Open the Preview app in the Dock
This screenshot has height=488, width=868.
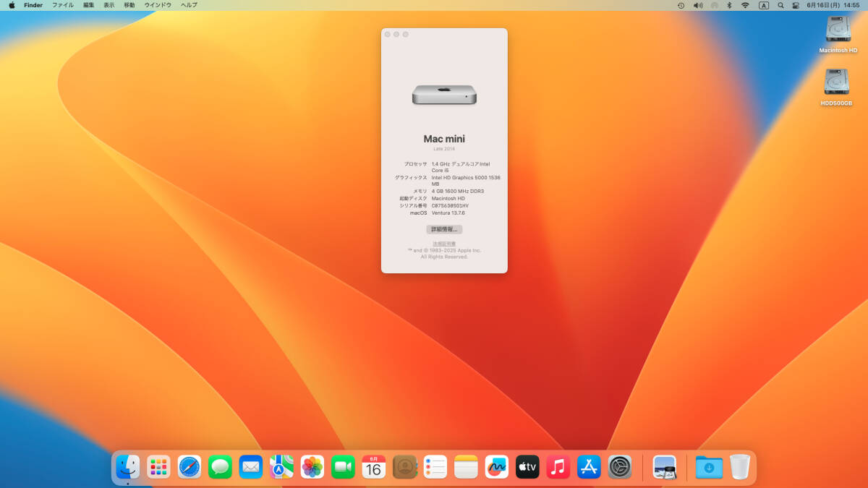coord(665,467)
